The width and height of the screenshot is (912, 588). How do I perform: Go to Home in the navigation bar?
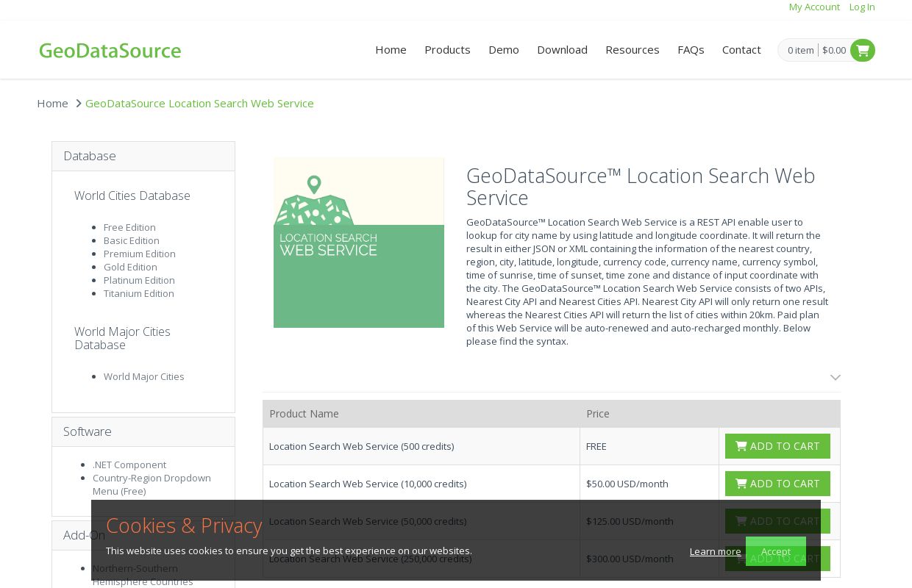coord(391,49)
